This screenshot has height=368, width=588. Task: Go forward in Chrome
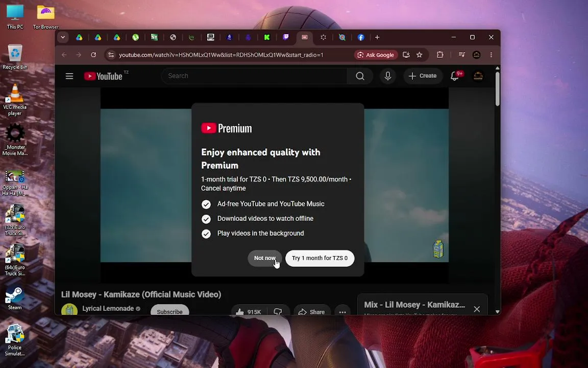(79, 55)
